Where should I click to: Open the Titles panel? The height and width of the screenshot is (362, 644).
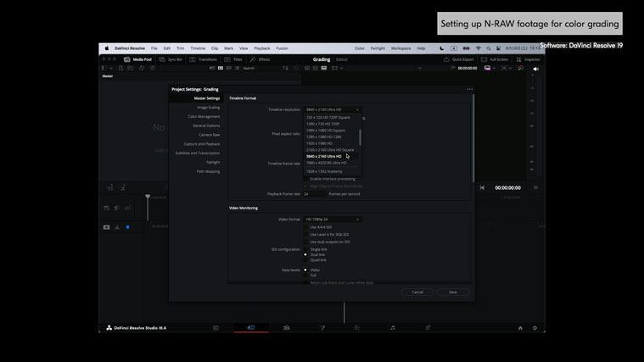coord(233,59)
